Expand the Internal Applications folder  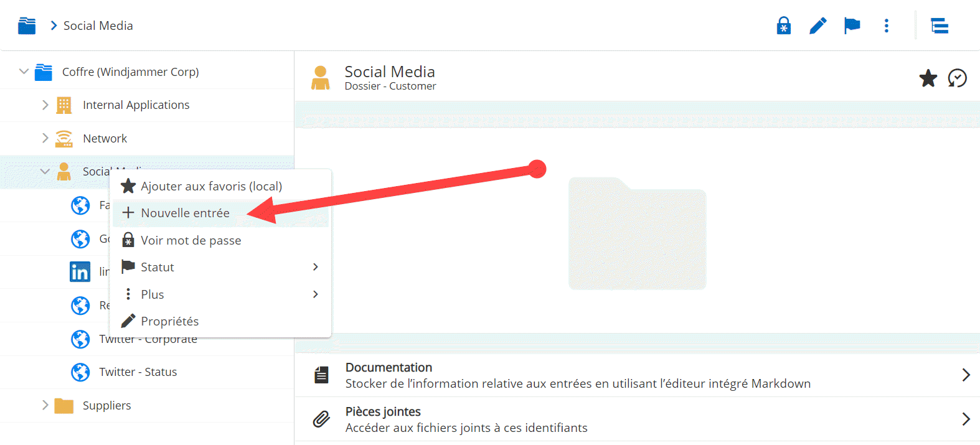pos(45,105)
